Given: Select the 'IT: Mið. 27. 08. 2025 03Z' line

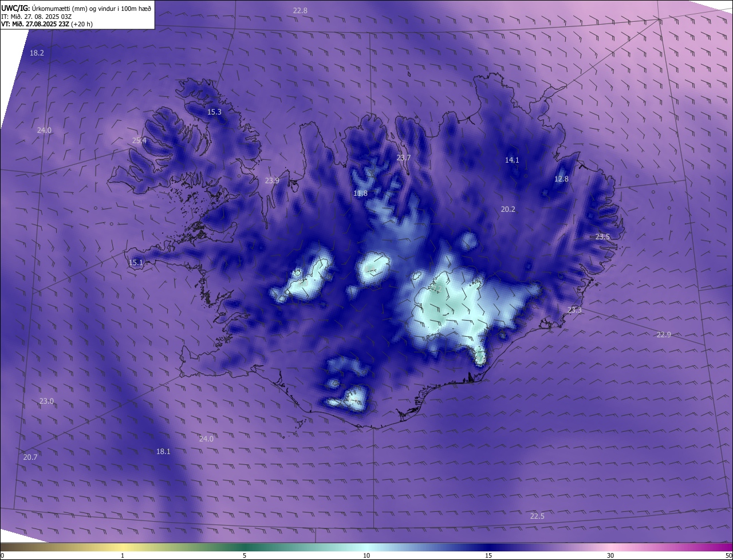Looking at the screenshot, I should [37, 16].
